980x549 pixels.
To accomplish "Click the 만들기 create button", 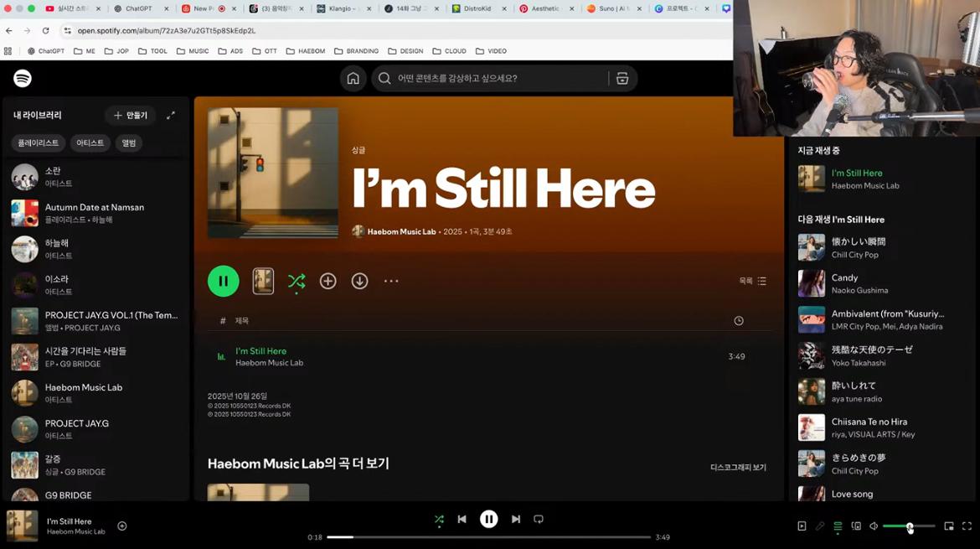I will click(130, 116).
